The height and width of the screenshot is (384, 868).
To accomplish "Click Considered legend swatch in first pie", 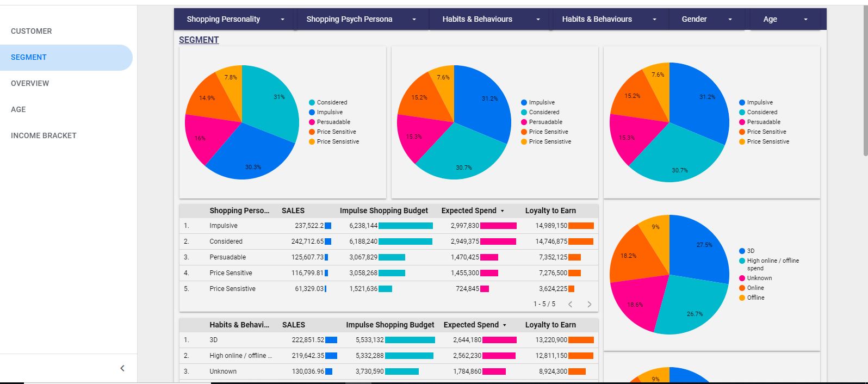I will coord(312,102).
